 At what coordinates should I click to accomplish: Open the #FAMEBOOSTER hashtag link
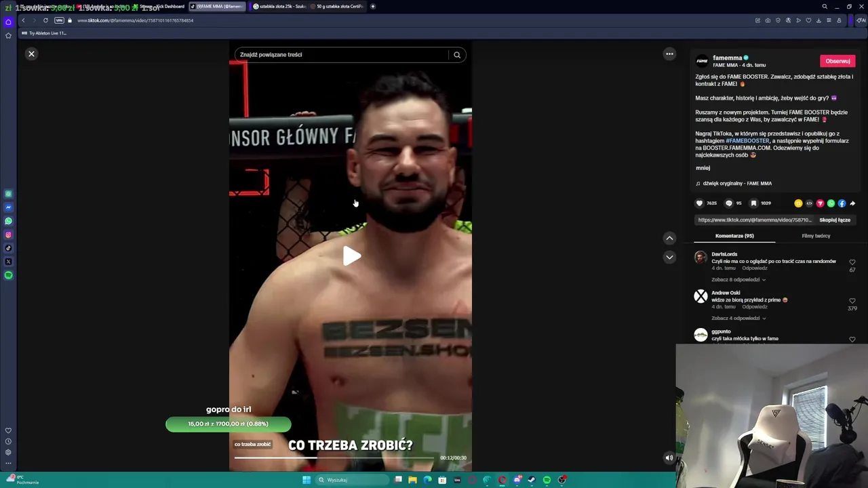click(x=747, y=141)
